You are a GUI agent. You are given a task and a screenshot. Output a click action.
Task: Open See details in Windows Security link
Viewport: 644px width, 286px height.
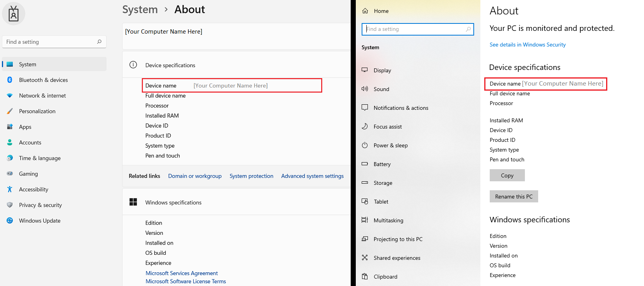click(527, 45)
